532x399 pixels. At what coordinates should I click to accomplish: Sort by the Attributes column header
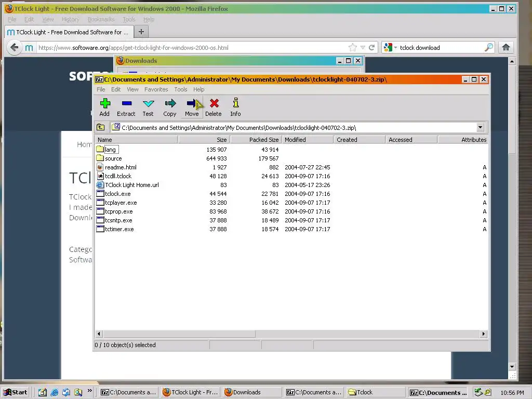[x=463, y=139]
